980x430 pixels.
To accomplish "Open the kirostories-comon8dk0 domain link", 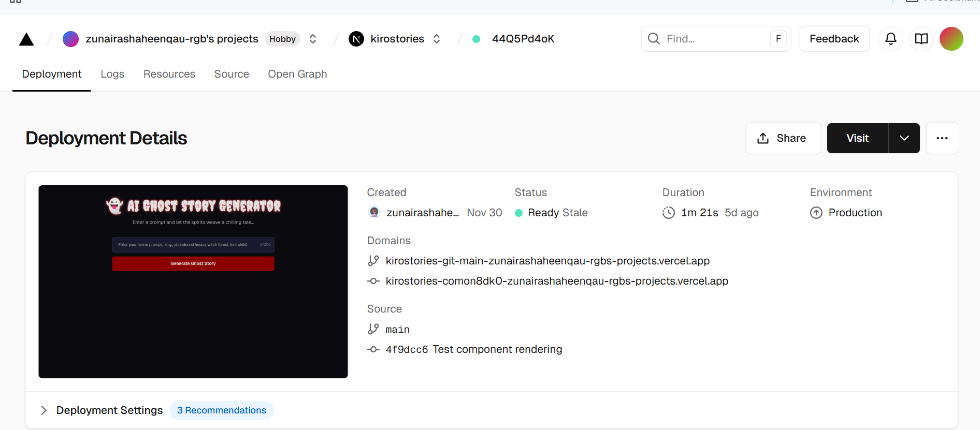I will click(557, 281).
